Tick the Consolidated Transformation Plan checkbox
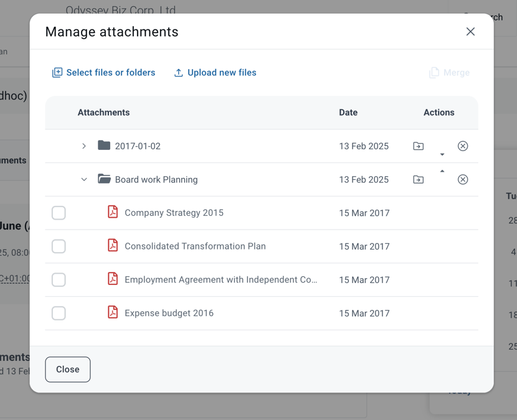 tap(59, 246)
